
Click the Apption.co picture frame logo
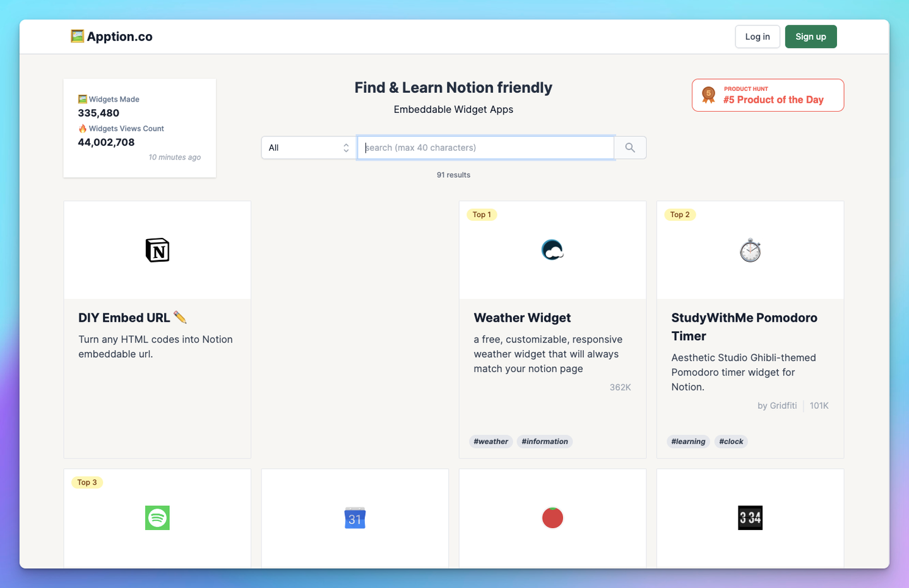click(78, 36)
